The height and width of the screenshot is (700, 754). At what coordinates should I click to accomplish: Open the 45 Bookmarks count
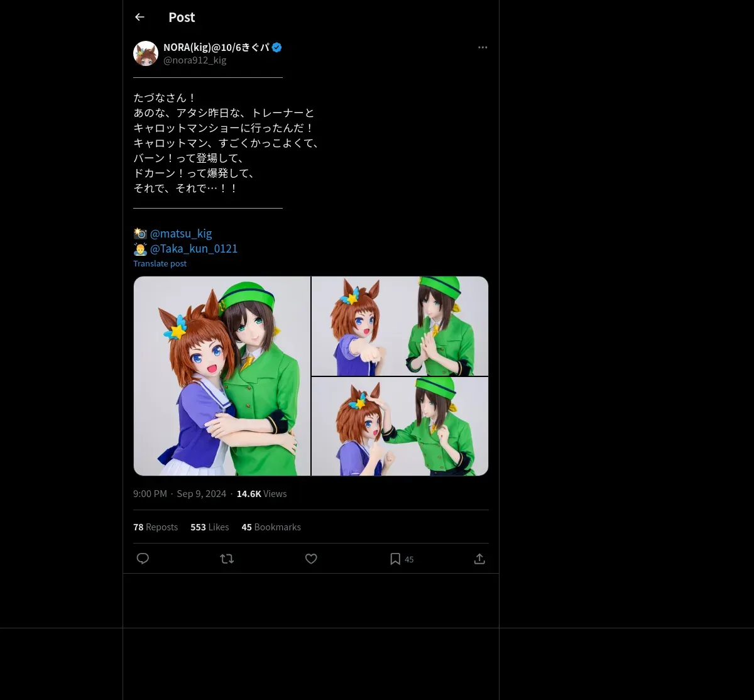click(x=271, y=527)
